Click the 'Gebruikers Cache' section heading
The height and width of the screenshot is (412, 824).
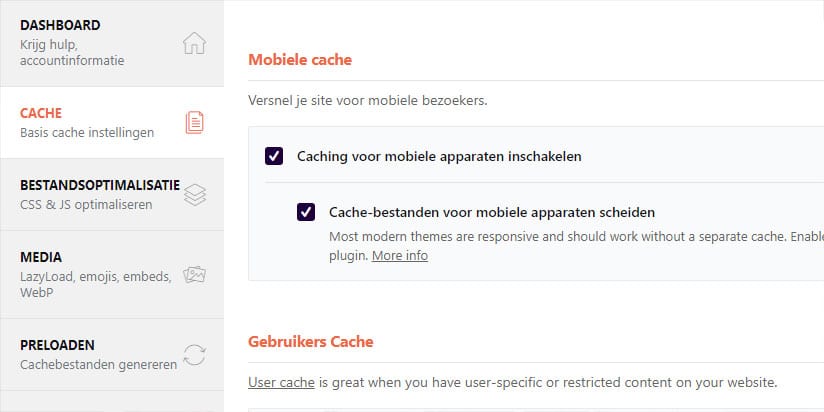click(x=310, y=342)
